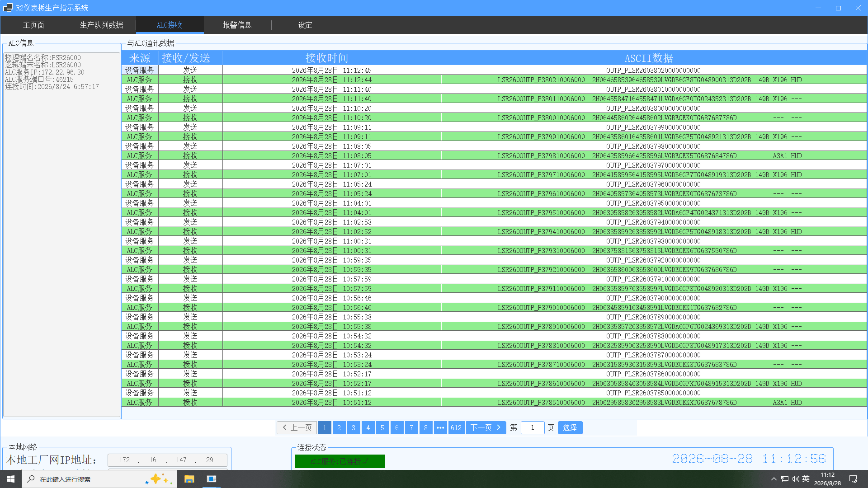Click the 选择 page select button
Screen dimensions: 868x488
pyautogui.click(x=570, y=427)
